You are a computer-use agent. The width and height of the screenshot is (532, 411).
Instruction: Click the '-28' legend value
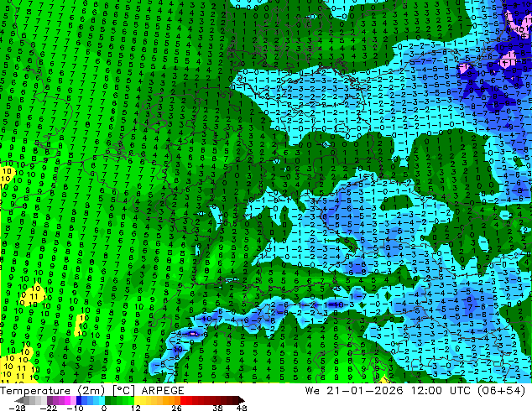click(17, 408)
